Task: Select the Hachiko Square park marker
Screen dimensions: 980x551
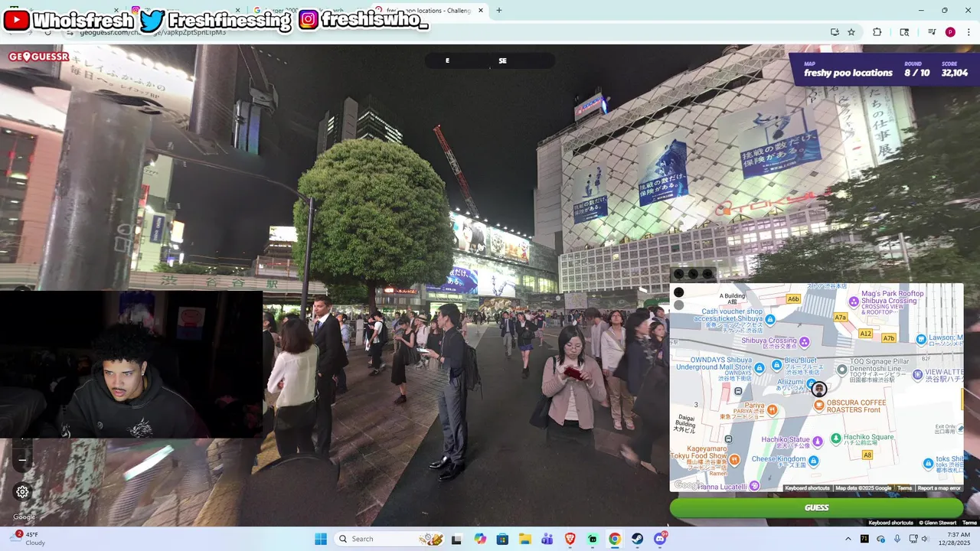Action: coord(838,437)
